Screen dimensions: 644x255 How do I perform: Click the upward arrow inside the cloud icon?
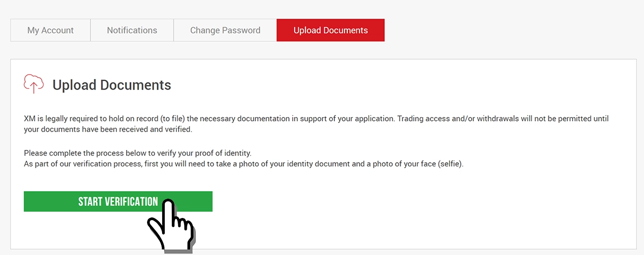point(34,86)
